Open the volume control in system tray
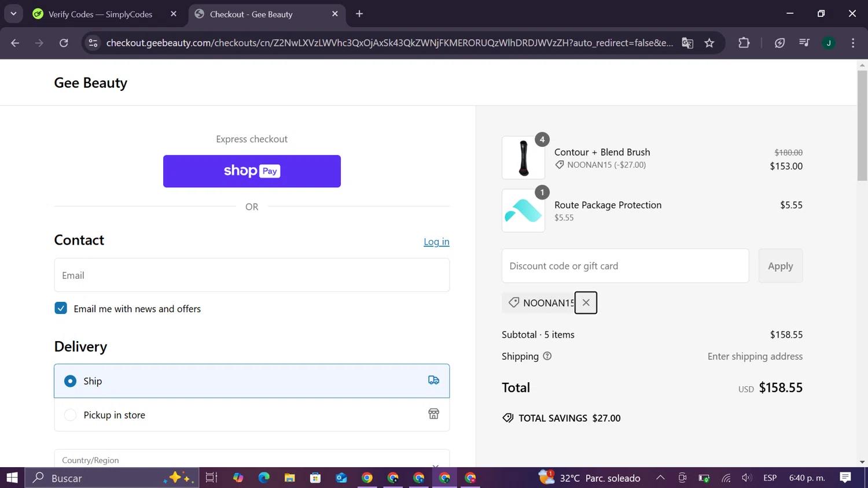 pos(747,478)
